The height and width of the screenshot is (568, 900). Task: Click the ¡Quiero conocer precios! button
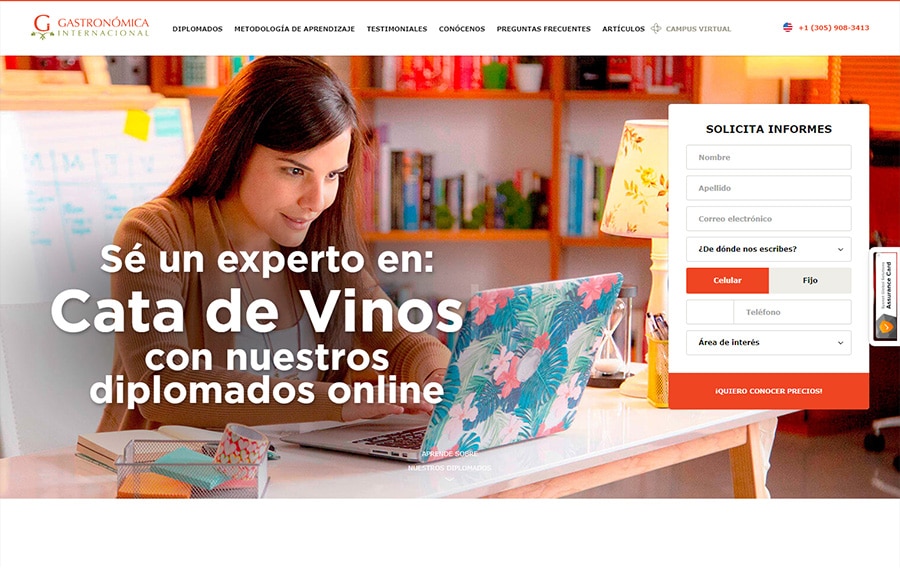769,391
